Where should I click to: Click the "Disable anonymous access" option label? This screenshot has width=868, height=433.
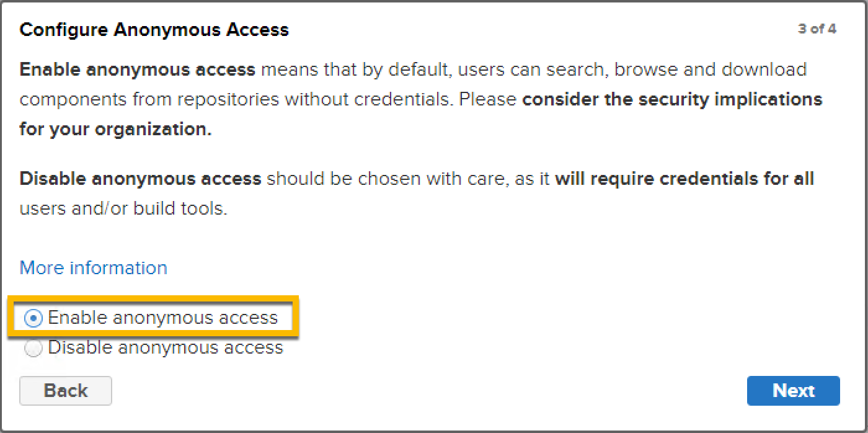(x=166, y=347)
